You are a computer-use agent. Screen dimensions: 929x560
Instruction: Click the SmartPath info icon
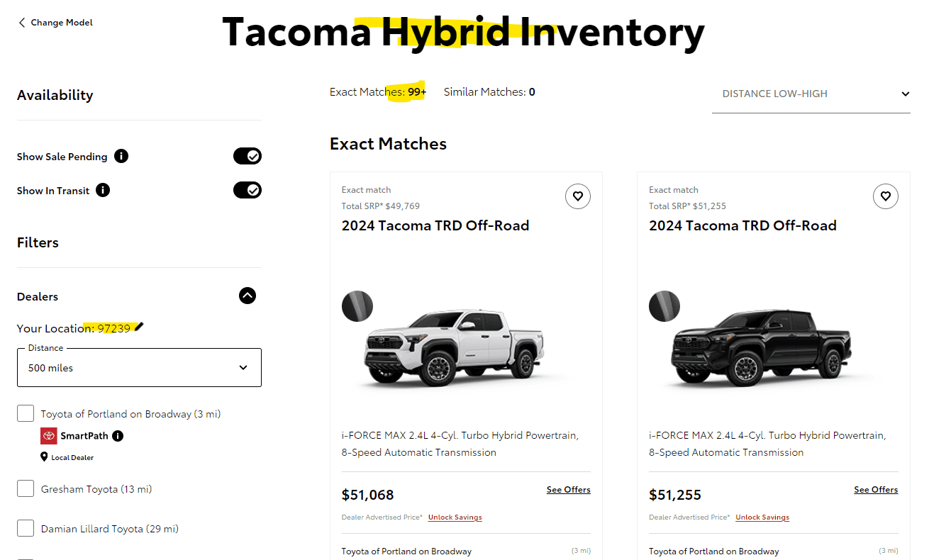118,436
